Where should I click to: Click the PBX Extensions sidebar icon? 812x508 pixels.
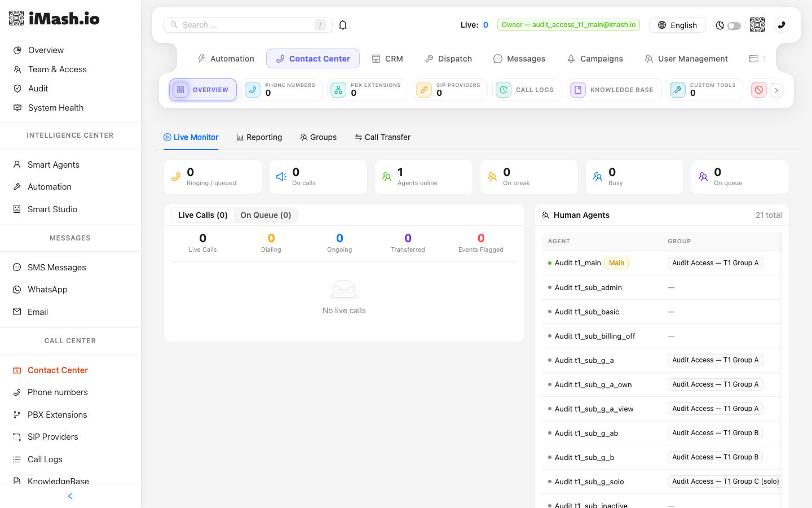17,415
